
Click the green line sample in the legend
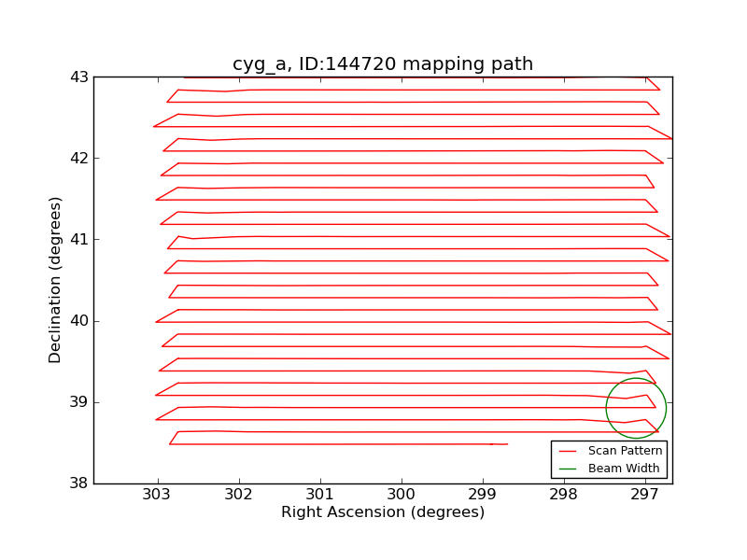point(568,469)
